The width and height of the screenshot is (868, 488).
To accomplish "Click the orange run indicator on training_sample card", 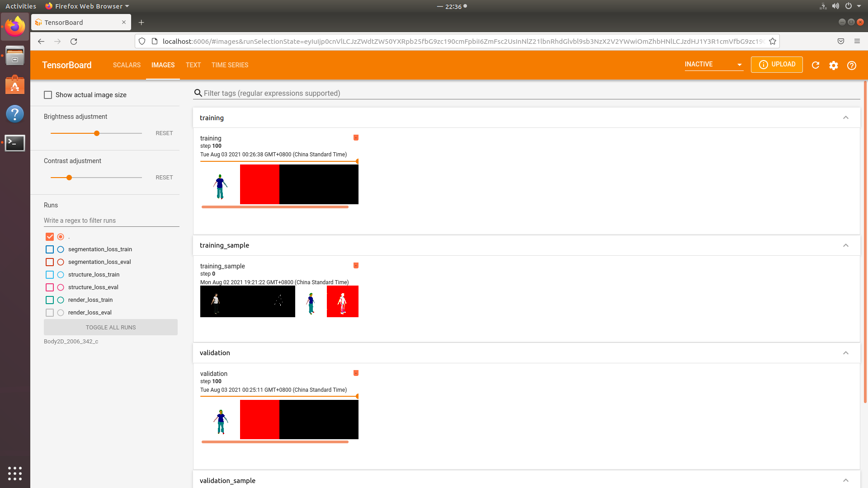I will click(x=356, y=265).
